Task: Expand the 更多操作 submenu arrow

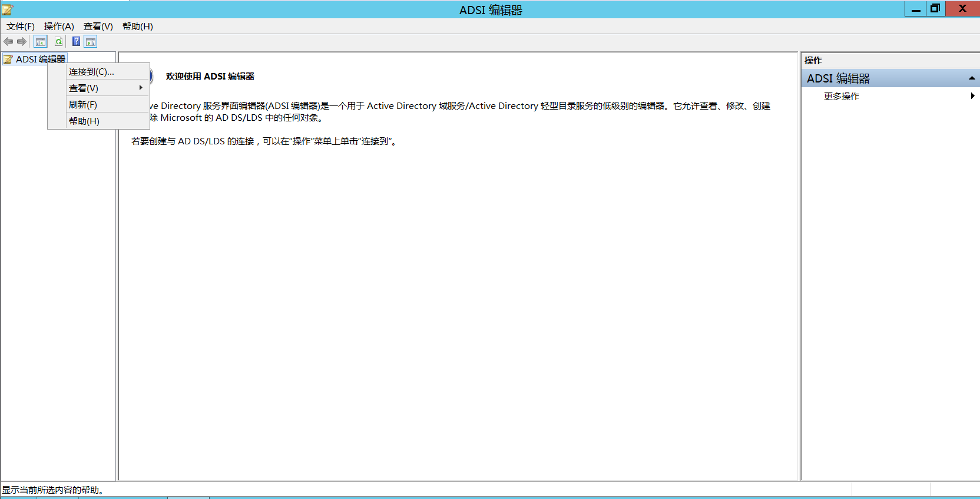Action: (972, 96)
